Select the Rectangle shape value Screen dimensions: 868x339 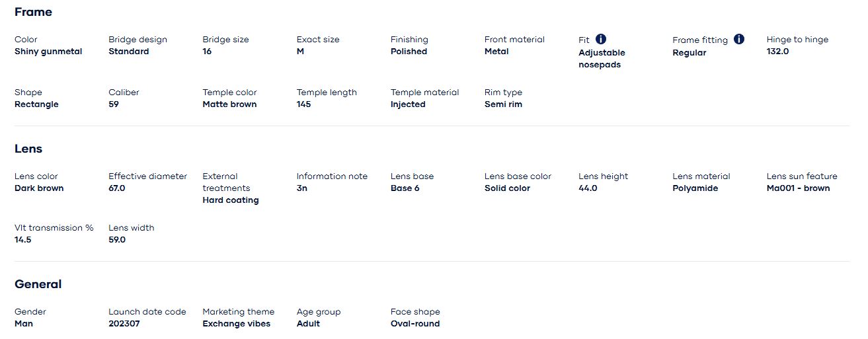[x=36, y=104]
